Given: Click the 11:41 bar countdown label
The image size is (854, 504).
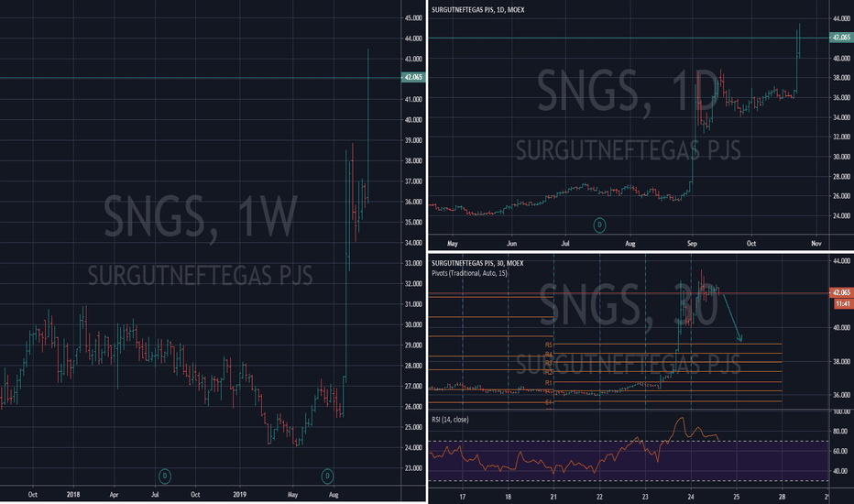Looking at the screenshot, I should 843,303.
